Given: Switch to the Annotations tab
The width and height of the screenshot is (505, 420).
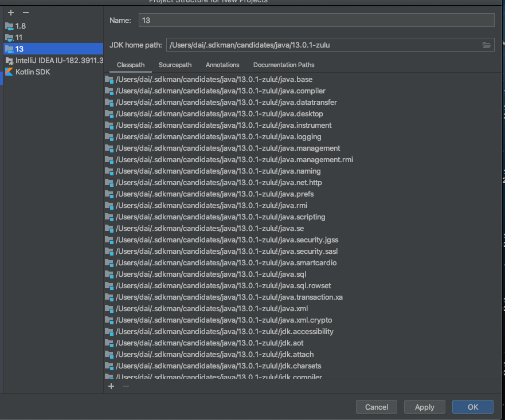Looking at the screenshot, I should click(222, 65).
